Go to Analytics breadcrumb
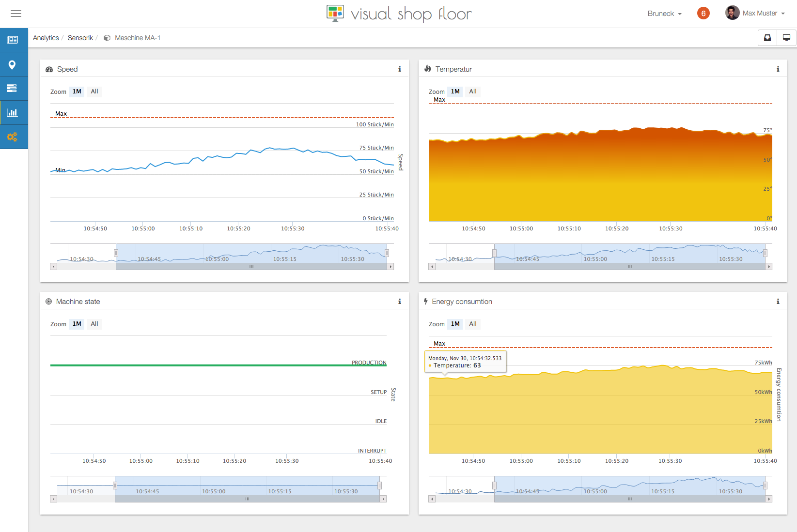The width and height of the screenshot is (797, 532). tap(46, 38)
